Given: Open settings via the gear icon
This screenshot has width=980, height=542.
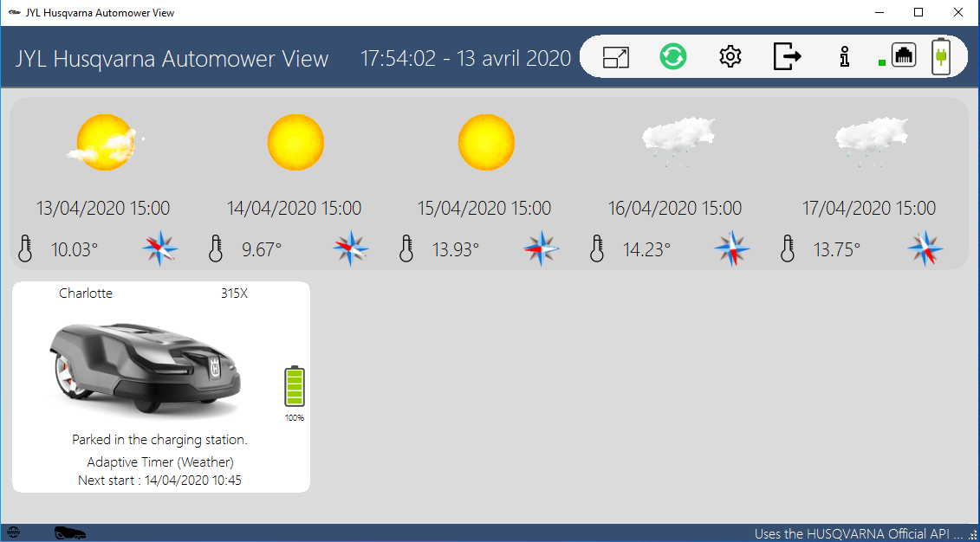Looking at the screenshot, I should (x=730, y=57).
